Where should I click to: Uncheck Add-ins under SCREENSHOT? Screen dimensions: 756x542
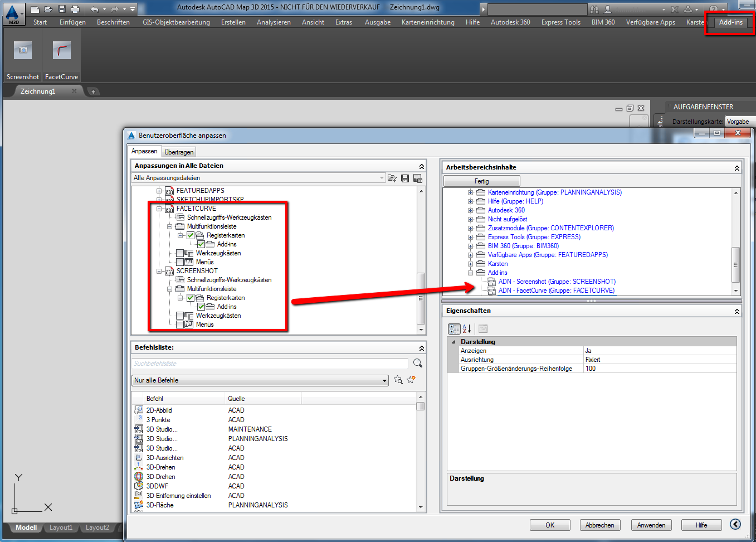click(201, 307)
